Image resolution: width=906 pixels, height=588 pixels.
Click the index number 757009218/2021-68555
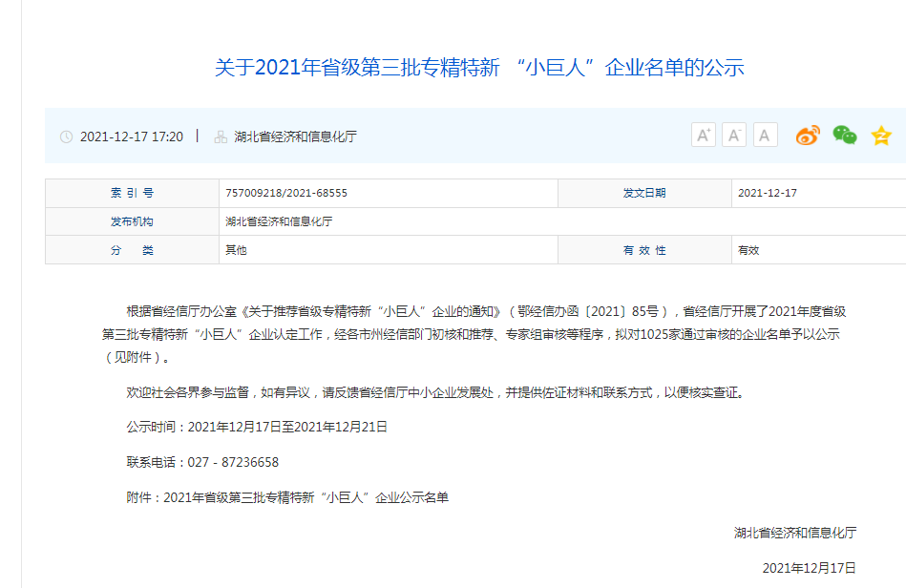coord(286,193)
